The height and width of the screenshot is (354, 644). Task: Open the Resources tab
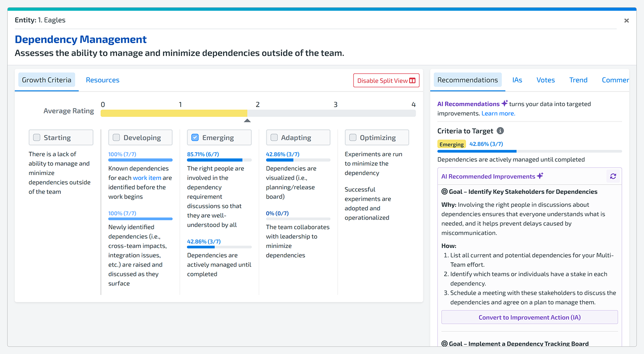click(x=102, y=80)
